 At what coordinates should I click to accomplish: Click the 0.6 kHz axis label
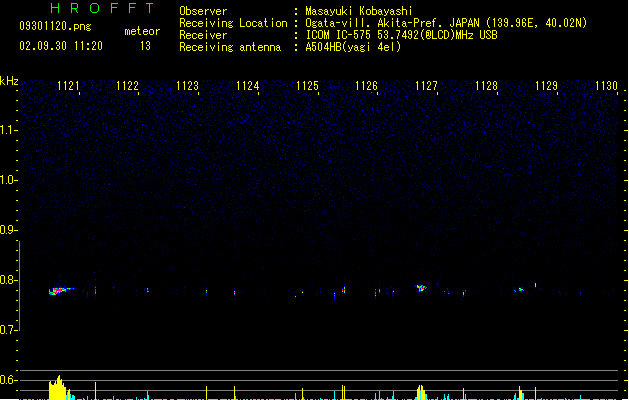coord(8,380)
